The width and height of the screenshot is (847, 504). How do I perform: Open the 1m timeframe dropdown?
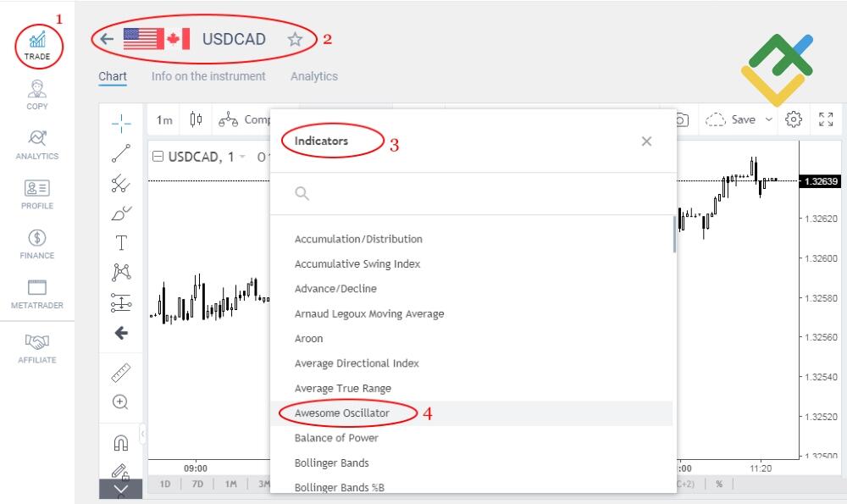[x=164, y=120]
